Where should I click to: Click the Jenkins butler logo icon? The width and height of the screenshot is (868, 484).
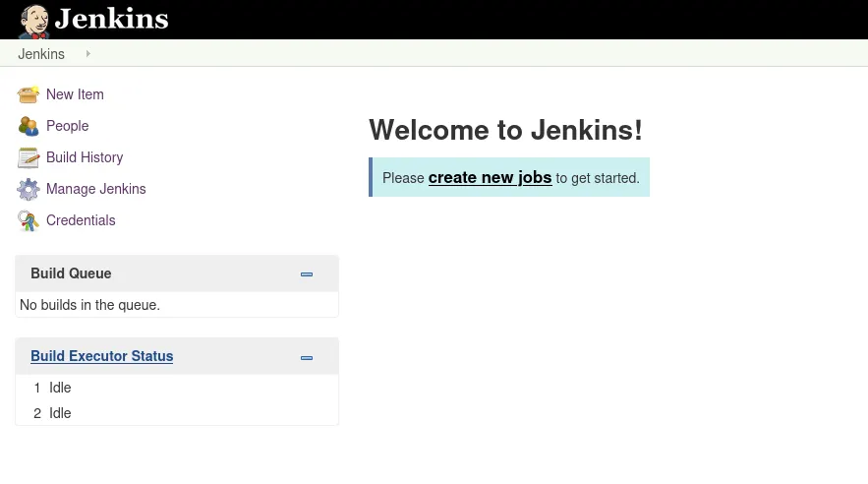(34, 22)
